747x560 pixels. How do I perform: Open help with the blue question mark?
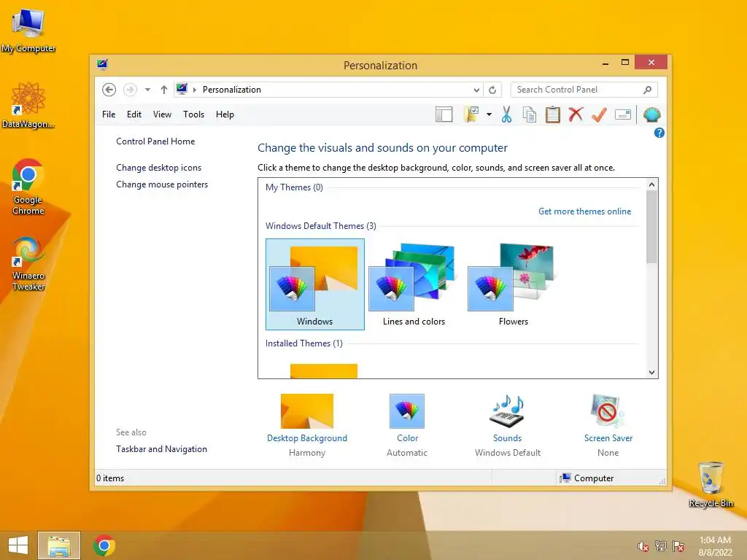[x=659, y=133]
